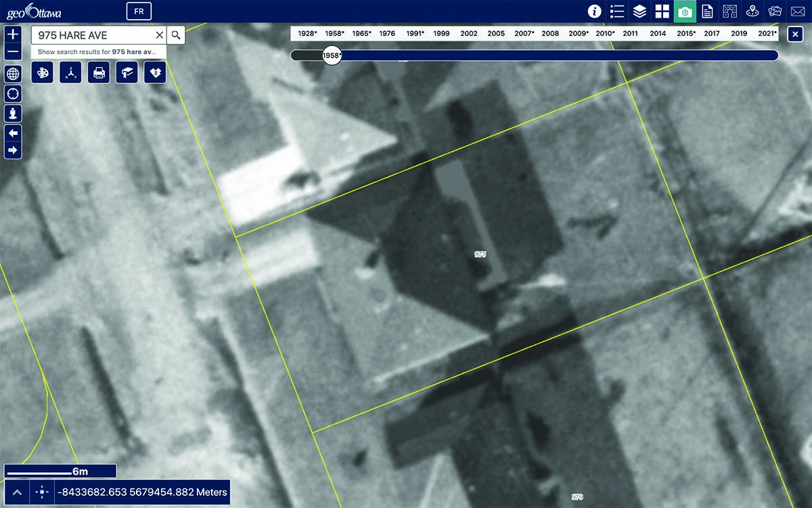Select the 1976 imagery year
Screen dimensions: 812x508
pos(387,33)
